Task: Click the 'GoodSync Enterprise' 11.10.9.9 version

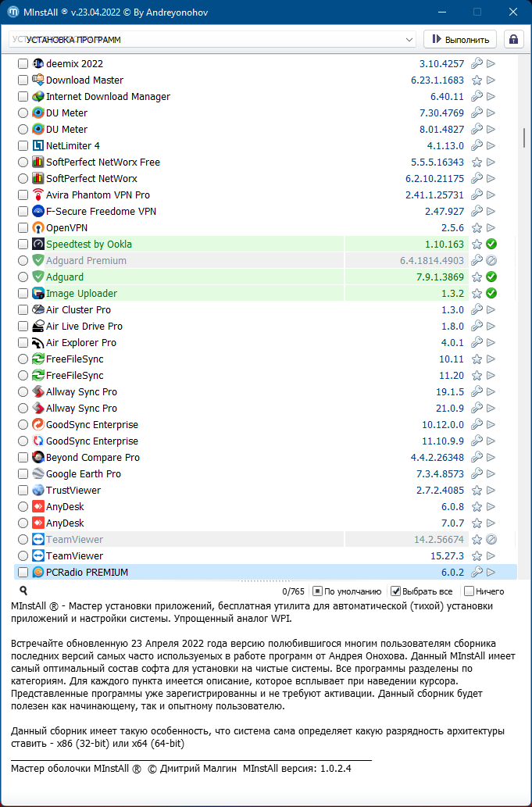Action: pos(442,441)
